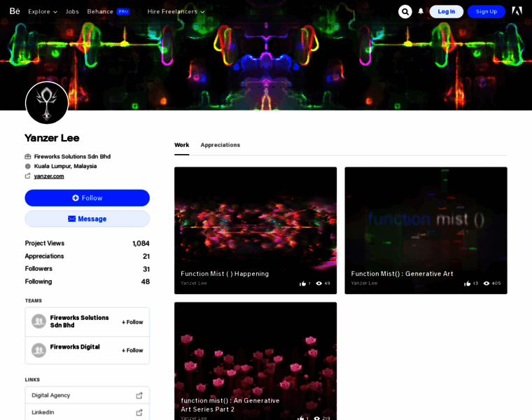Click the Followers count 31
Viewport: 532px width, 420px height.
[146, 269]
